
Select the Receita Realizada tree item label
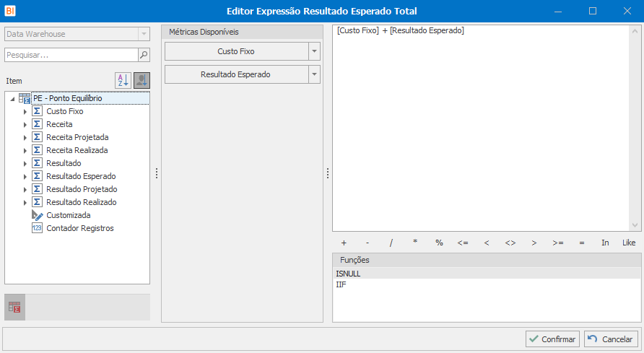pyautogui.click(x=77, y=150)
